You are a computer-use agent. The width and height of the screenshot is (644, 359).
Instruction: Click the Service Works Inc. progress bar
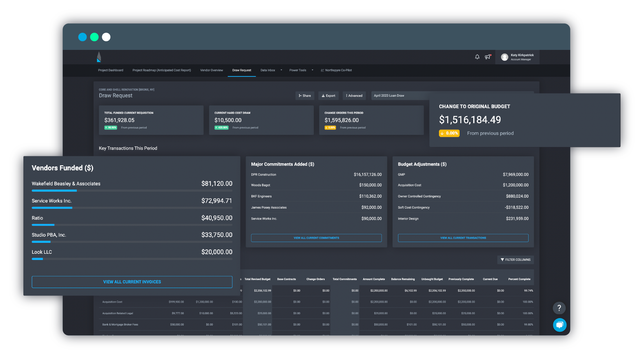pyautogui.click(x=132, y=208)
